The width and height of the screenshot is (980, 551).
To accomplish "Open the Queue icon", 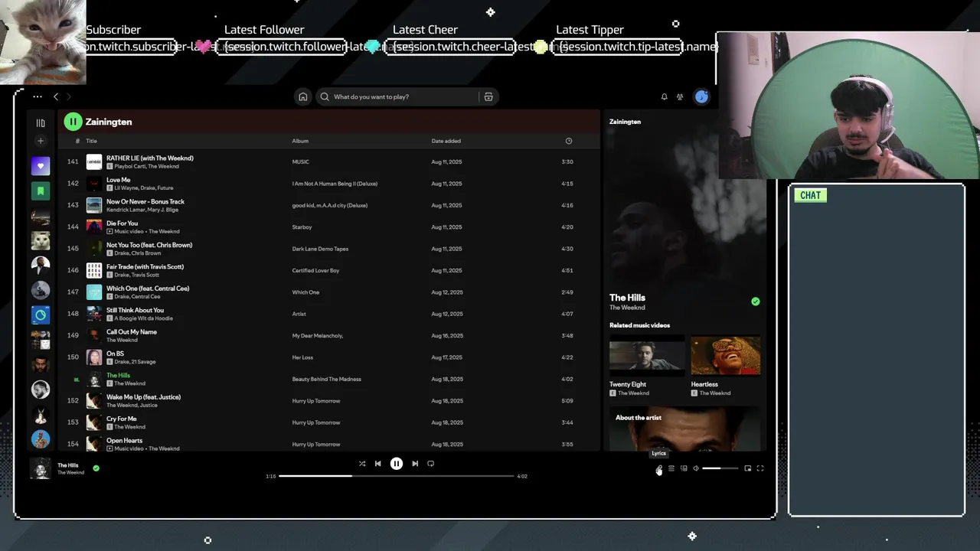I will 671,468.
